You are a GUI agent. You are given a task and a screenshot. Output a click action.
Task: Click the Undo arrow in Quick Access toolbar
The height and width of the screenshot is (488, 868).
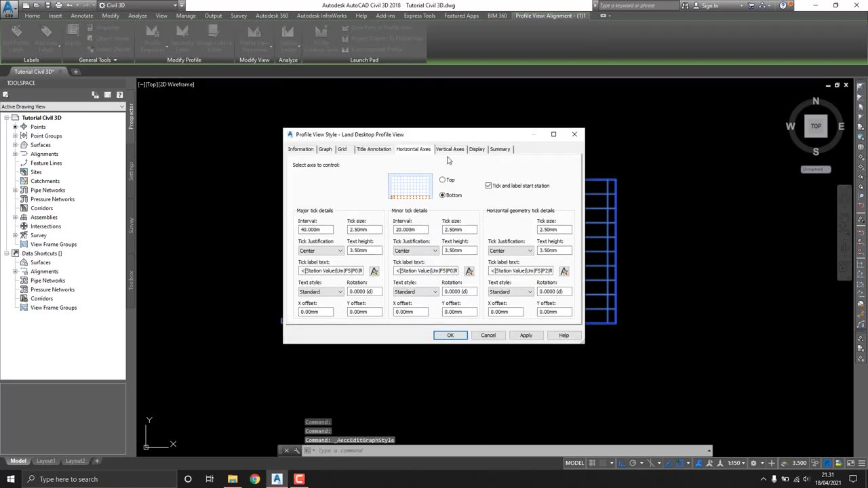pos(69,5)
